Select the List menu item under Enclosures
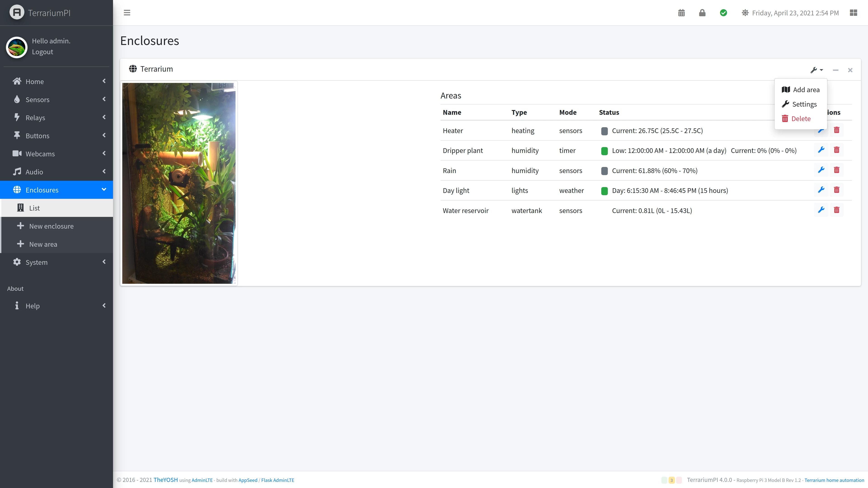 (34, 207)
